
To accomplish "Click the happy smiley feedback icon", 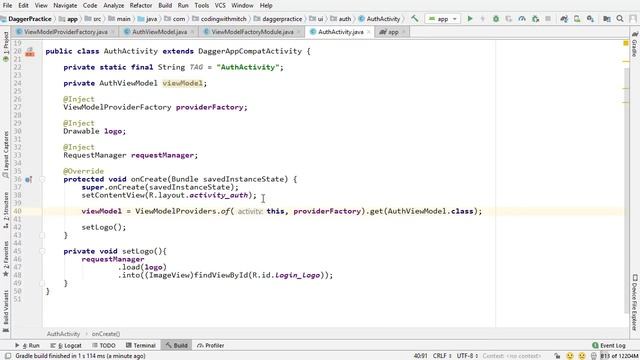I will [570, 356].
